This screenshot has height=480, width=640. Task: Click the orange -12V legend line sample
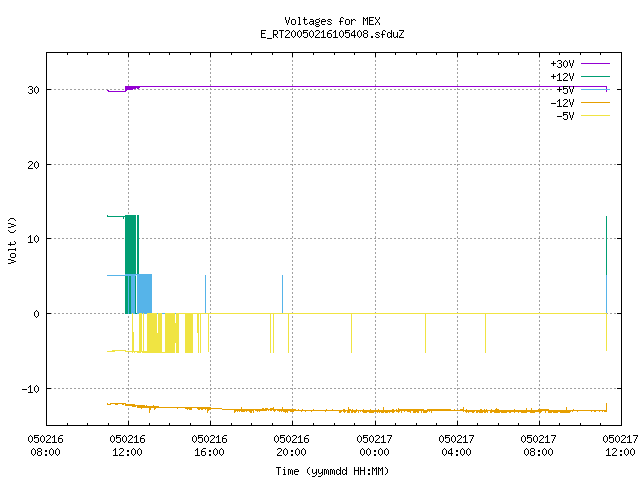click(x=595, y=102)
